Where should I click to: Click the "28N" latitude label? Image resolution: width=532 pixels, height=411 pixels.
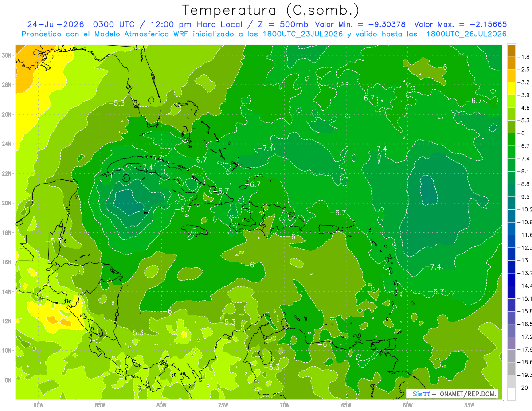[x=7, y=85]
